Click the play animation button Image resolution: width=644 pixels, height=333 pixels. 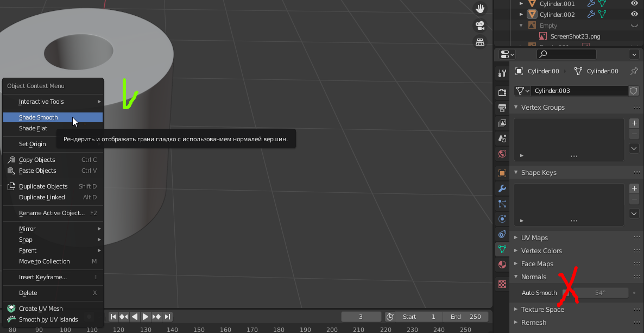(x=146, y=317)
